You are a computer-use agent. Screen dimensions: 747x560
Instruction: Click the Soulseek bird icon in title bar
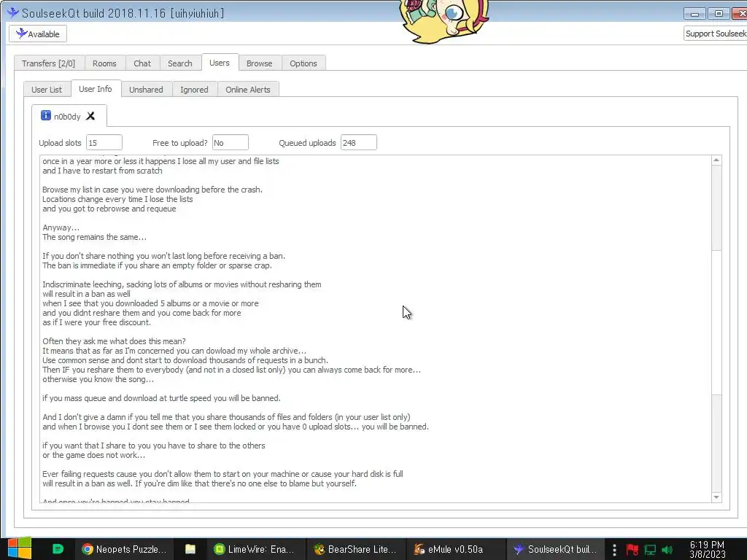[x=13, y=12]
